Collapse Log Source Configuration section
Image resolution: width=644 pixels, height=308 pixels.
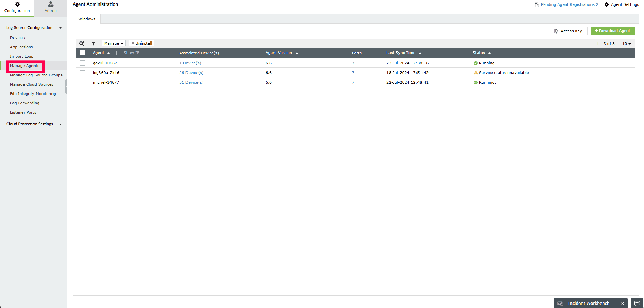(60, 28)
